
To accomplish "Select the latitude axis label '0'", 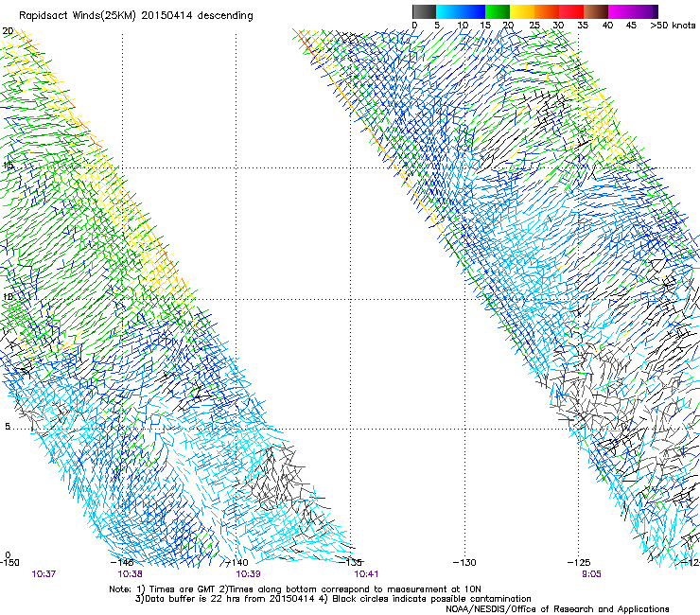I will click(8, 555).
